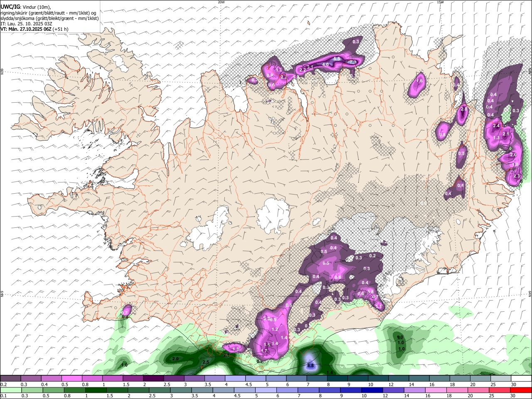Click the large white central glacier on map

pyautogui.click(x=273, y=216)
